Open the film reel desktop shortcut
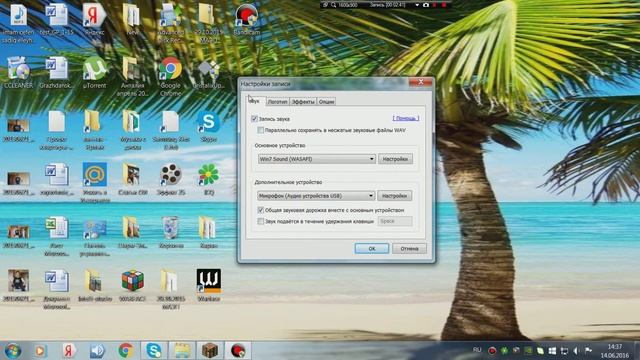Viewport: 640px width, 360px height. (171, 180)
